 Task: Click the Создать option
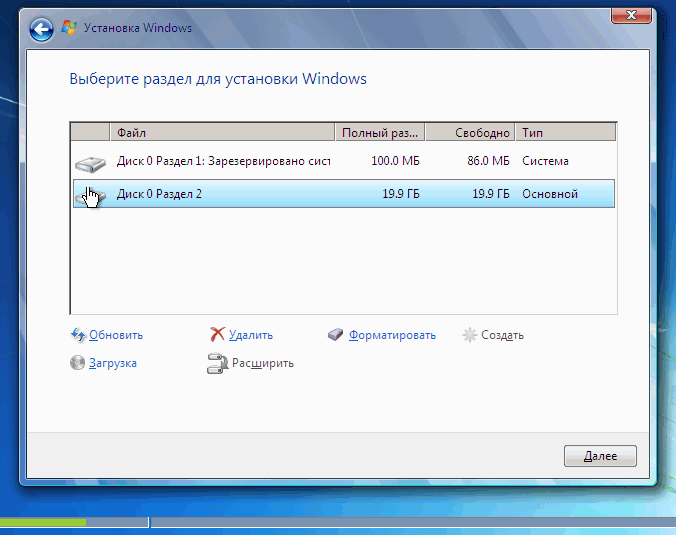pos(502,335)
